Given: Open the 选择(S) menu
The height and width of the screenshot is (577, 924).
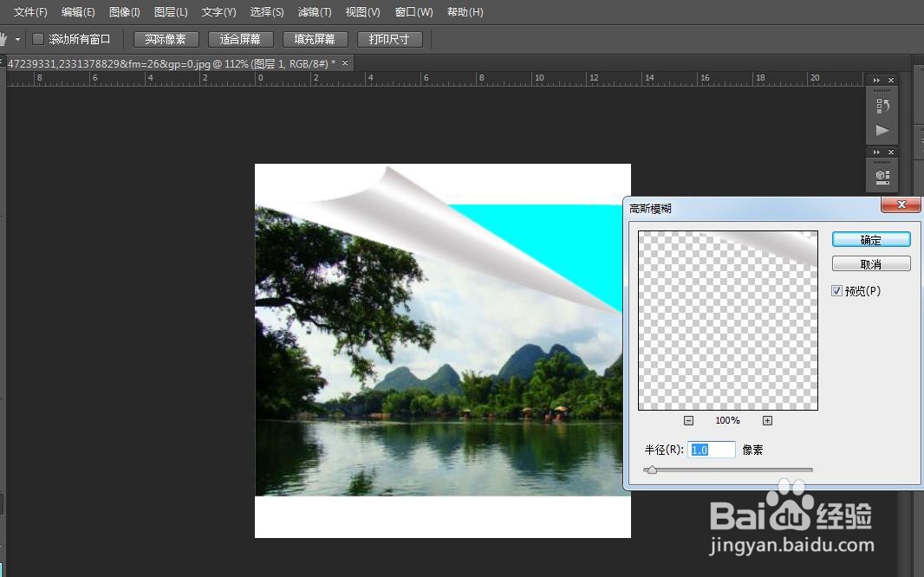Looking at the screenshot, I should 266,12.
